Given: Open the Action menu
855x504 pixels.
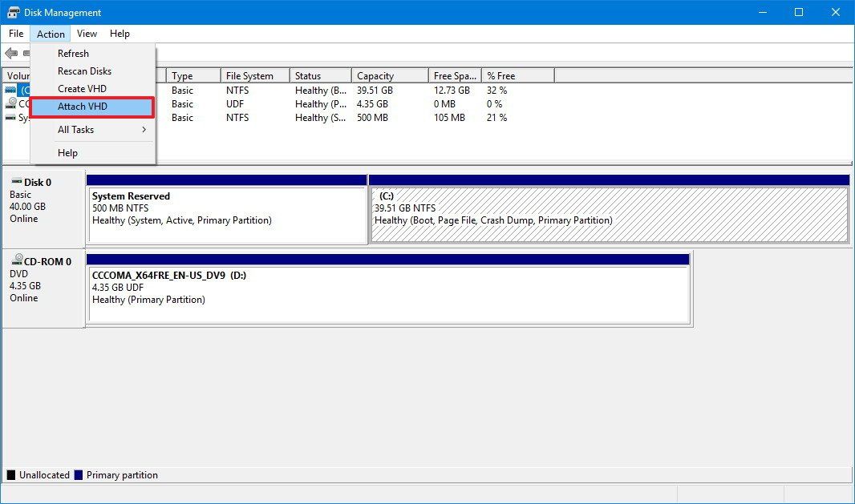Looking at the screenshot, I should 51,33.
